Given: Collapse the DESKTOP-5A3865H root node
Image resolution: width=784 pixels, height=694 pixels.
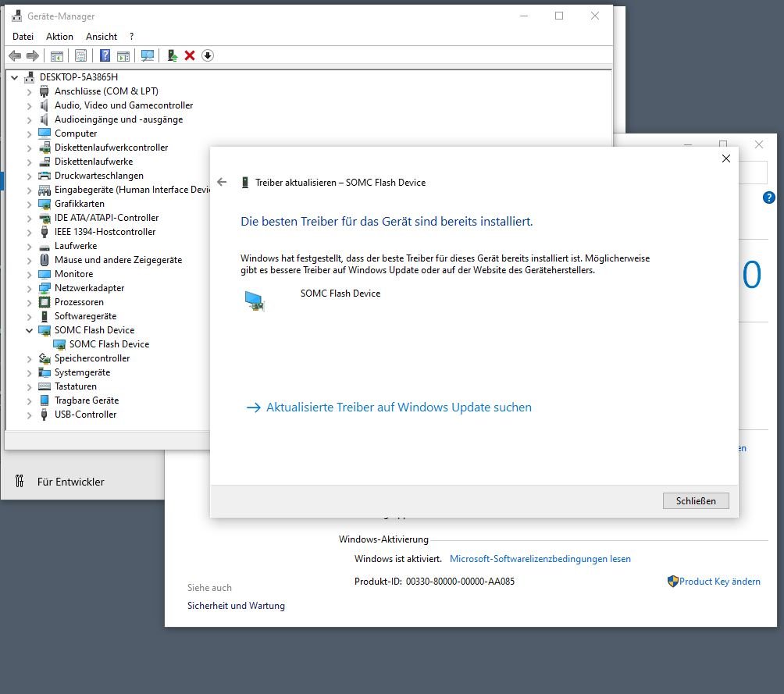Looking at the screenshot, I should [15, 77].
